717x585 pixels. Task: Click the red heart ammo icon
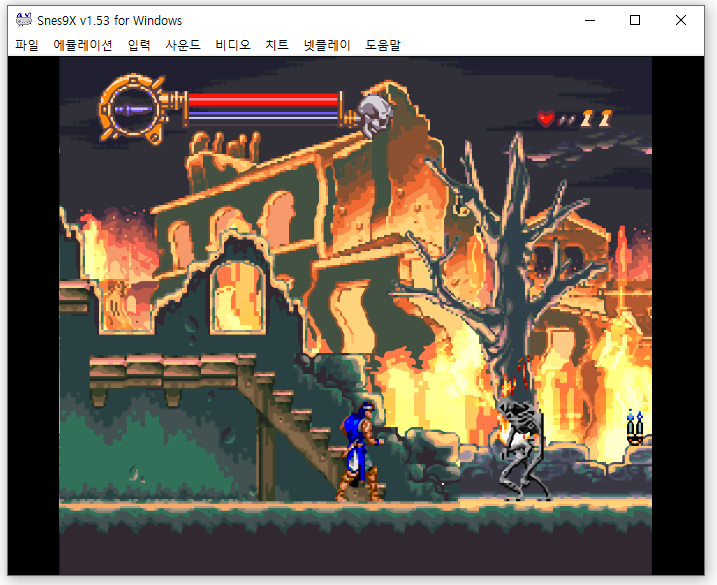click(x=546, y=119)
